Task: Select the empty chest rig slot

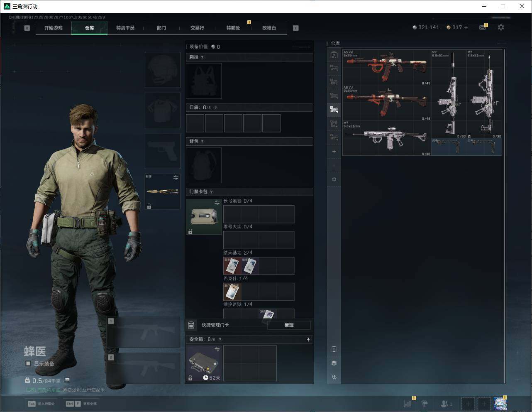Action: pos(204,81)
